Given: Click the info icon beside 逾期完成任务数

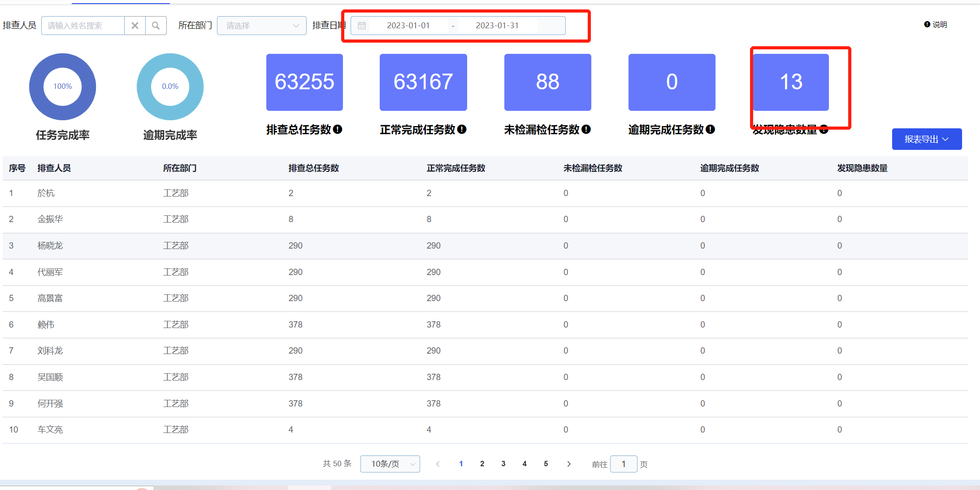Looking at the screenshot, I should tap(710, 129).
